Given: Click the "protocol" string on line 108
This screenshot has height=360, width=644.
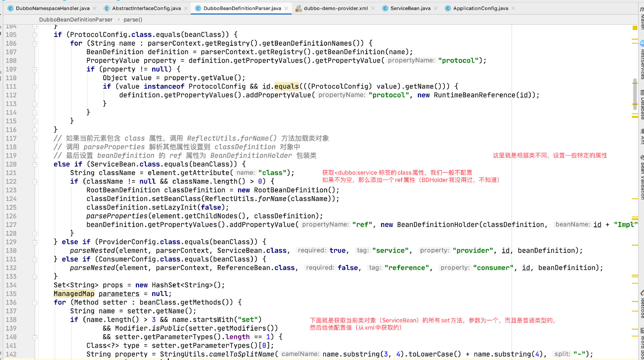Looking at the screenshot, I should tap(458, 61).
